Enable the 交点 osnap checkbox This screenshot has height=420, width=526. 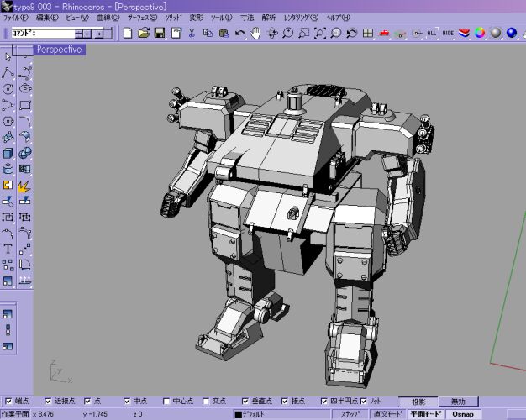tap(206, 401)
